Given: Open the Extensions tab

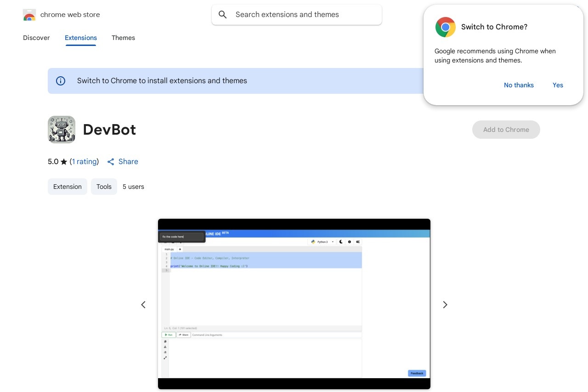Looking at the screenshot, I should pos(81,38).
